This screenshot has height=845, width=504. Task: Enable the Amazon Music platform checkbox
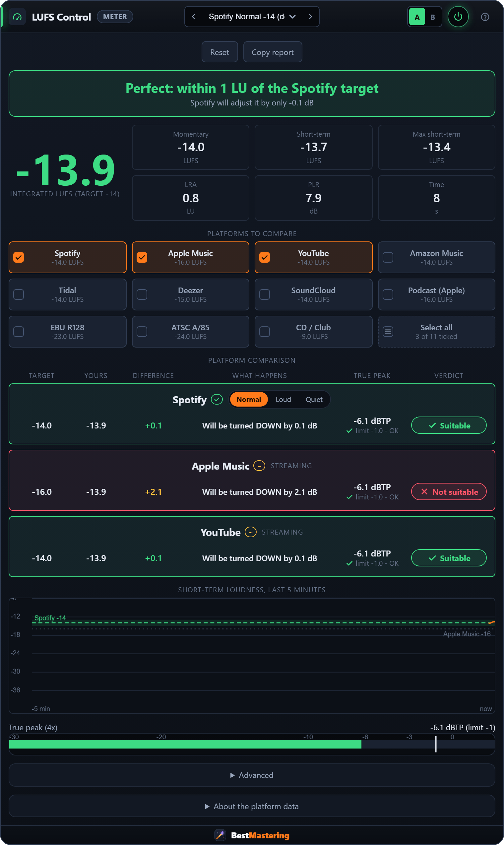click(388, 257)
